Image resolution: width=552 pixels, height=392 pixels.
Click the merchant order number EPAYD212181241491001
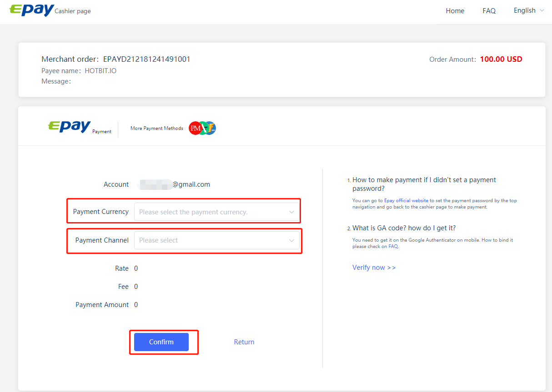point(146,59)
